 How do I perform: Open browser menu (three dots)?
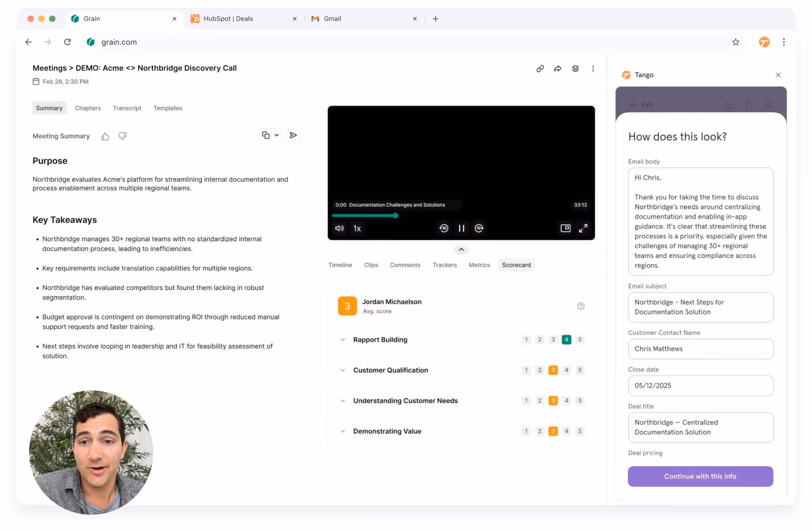(x=784, y=42)
